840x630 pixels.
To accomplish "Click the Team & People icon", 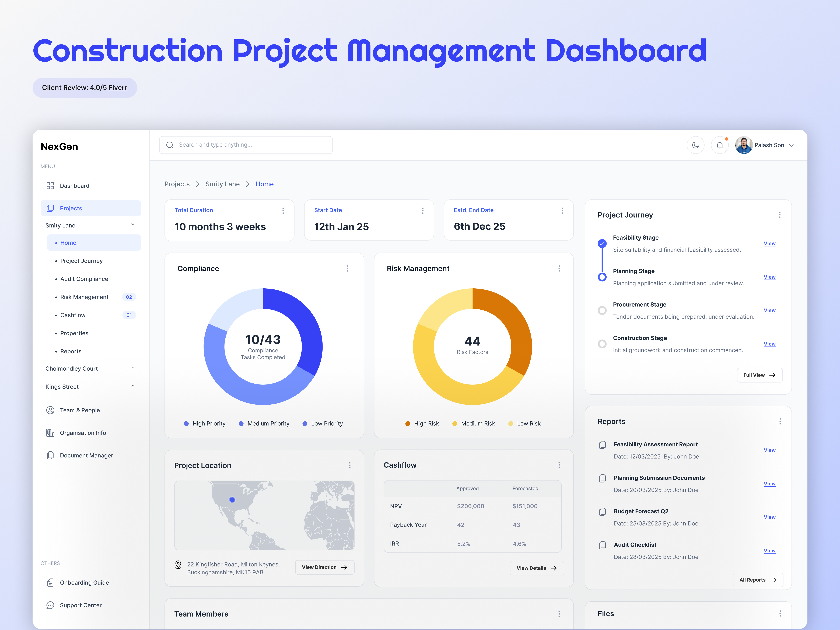I will (51, 410).
